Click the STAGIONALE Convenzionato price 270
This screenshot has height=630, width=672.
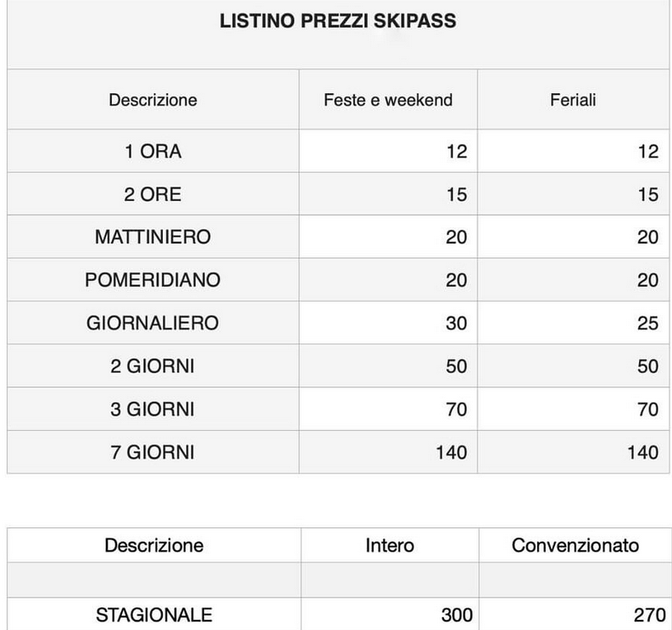point(650,615)
